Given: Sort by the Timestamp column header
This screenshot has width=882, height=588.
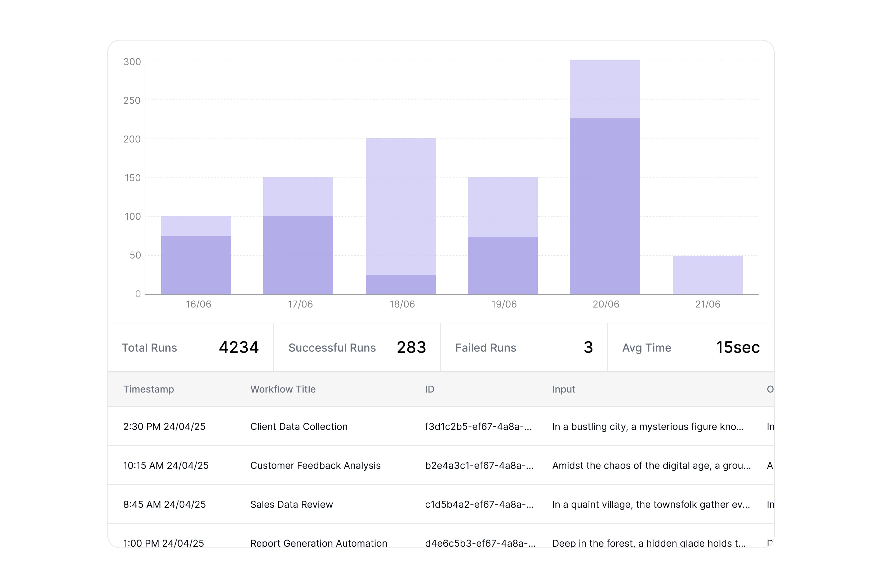Looking at the screenshot, I should pos(149,389).
